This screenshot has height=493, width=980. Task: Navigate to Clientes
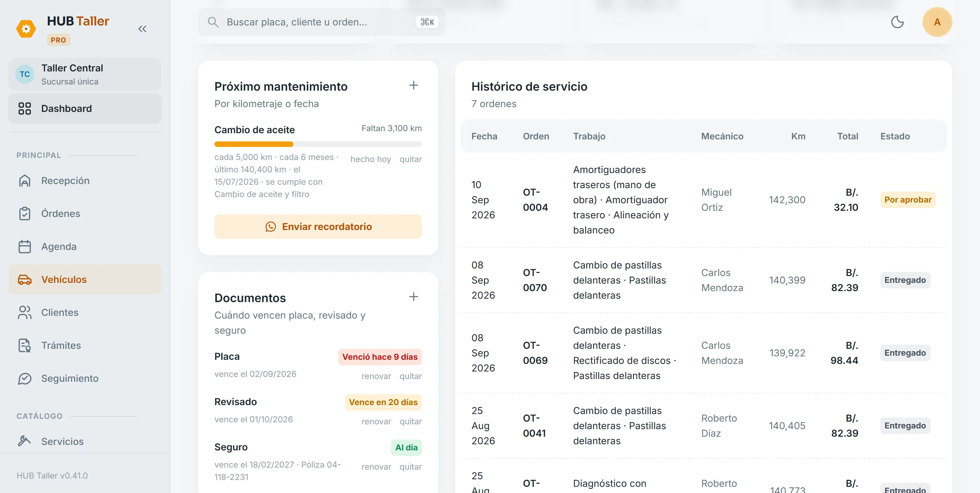click(x=85, y=312)
